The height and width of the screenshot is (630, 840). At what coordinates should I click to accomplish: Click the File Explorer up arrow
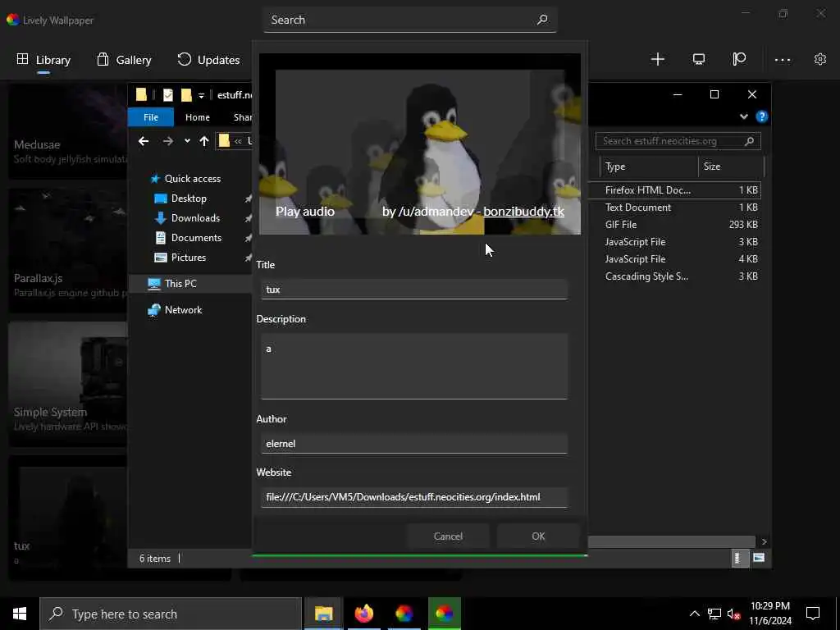[203, 141]
